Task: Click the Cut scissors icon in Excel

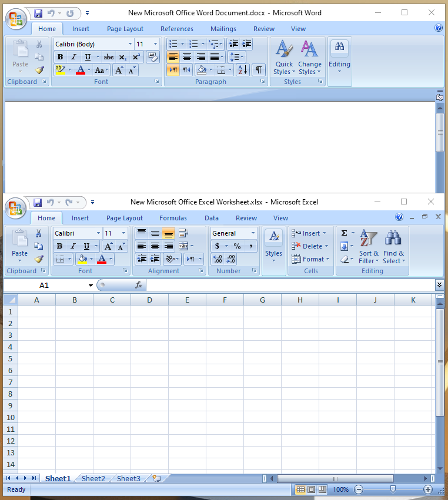Action: [39, 233]
